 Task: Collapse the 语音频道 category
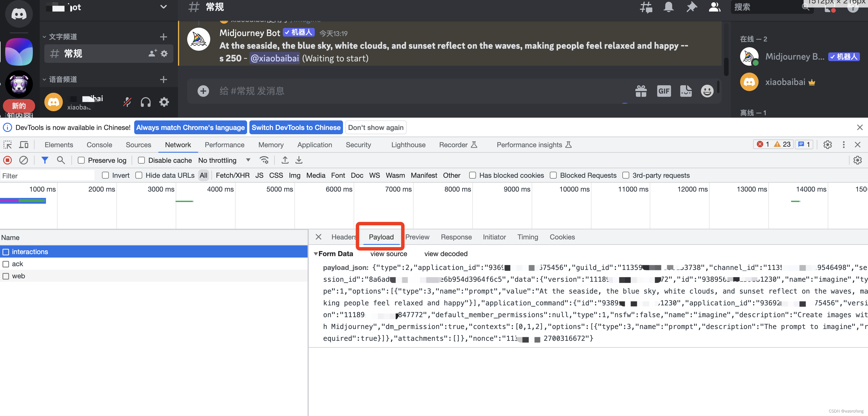click(60, 80)
